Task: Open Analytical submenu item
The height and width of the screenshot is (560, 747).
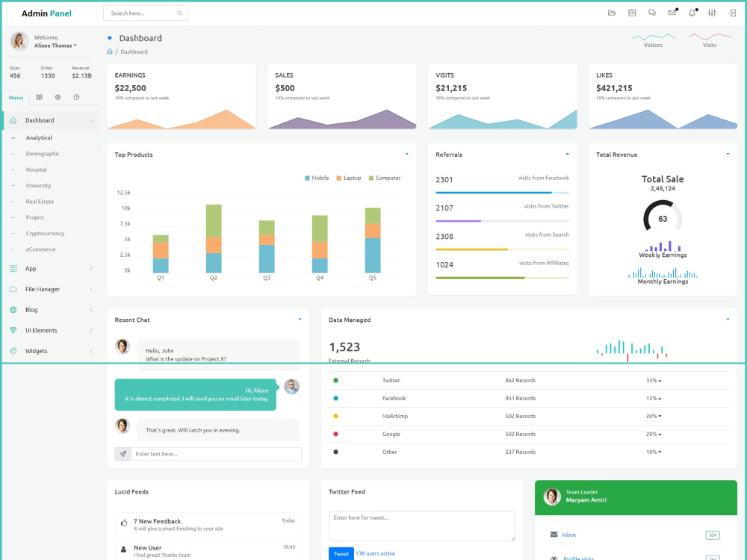Action: coord(39,137)
